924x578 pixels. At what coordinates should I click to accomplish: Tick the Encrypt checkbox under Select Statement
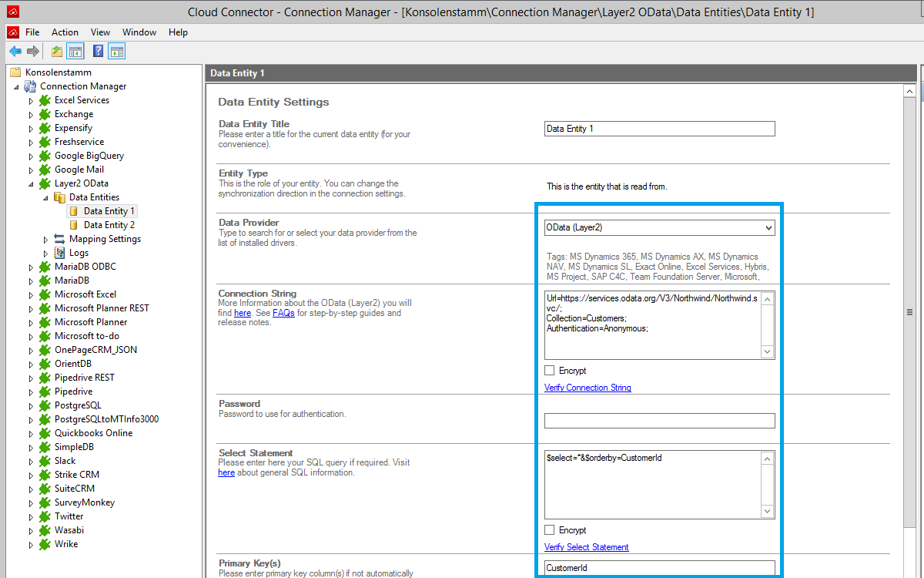[550, 530]
